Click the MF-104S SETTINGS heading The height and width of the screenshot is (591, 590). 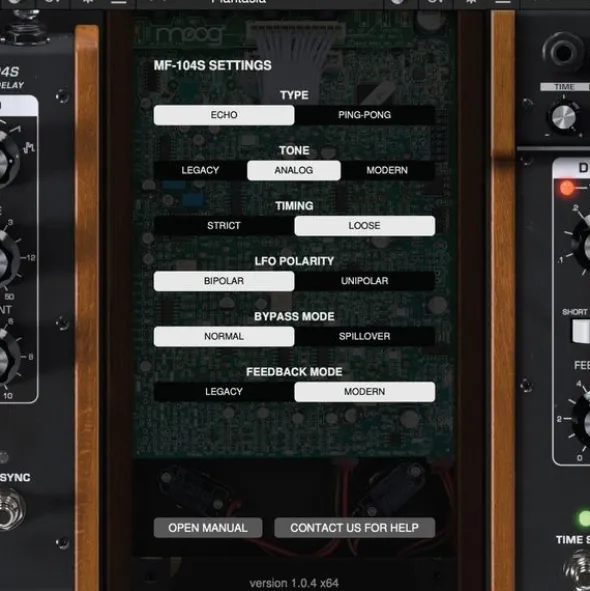click(x=212, y=66)
